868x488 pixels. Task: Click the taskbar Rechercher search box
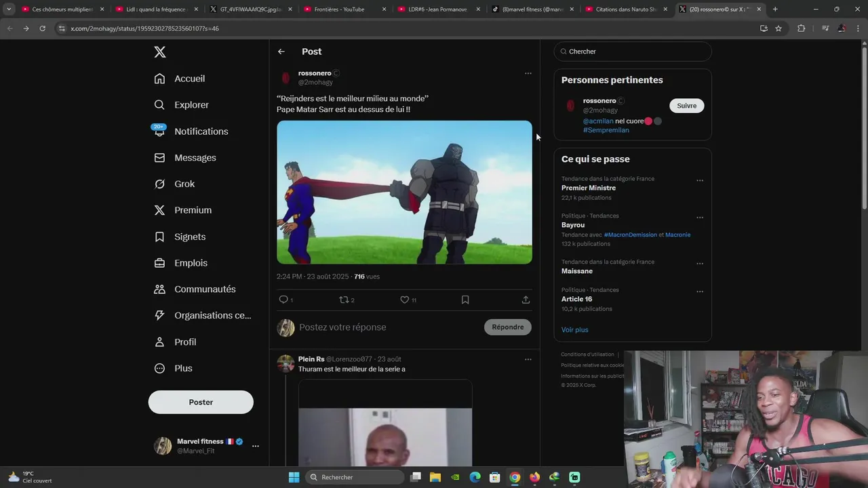click(x=353, y=477)
